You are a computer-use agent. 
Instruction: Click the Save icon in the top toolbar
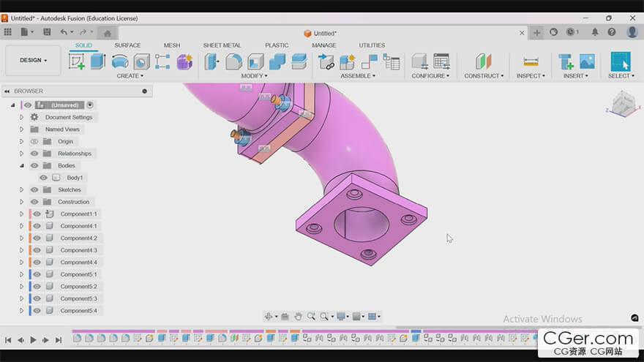tap(47, 32)
